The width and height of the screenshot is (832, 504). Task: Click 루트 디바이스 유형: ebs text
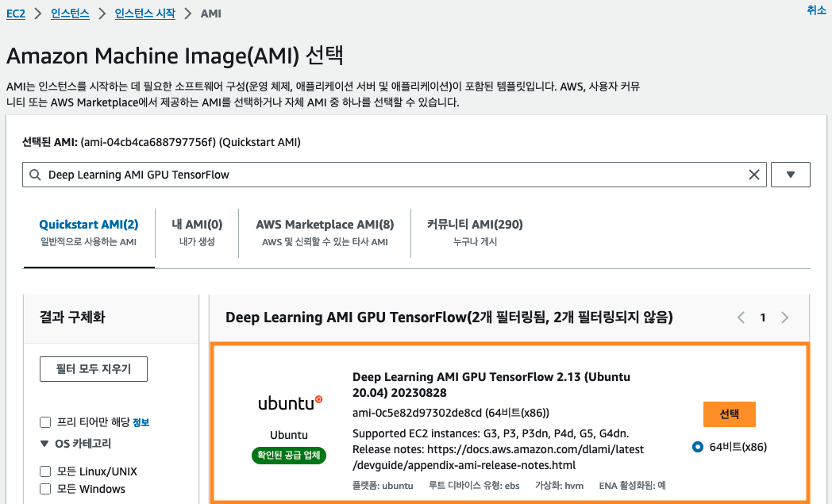[x=475, y=486]
